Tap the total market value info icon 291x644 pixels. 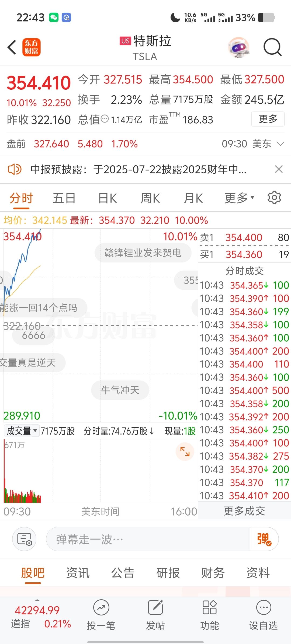pyautogui.click(x=105, y=119)
